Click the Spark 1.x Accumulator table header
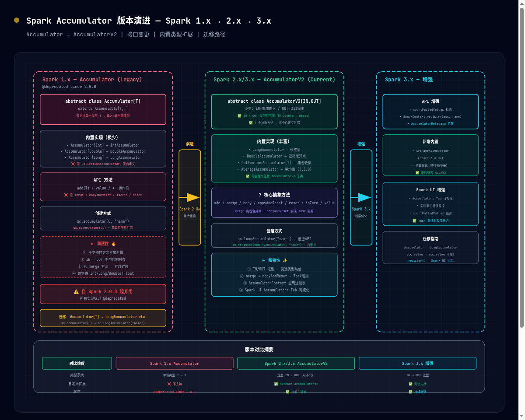Viewport: 525px width, 420px height. tap(175, 364)
